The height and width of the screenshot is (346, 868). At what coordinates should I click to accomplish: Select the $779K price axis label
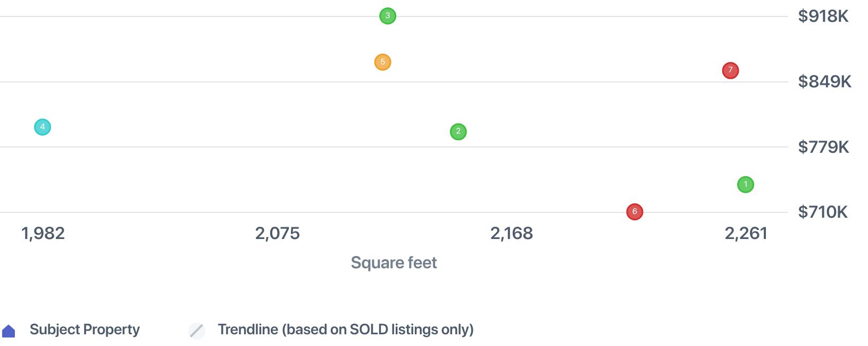(823, 147)
